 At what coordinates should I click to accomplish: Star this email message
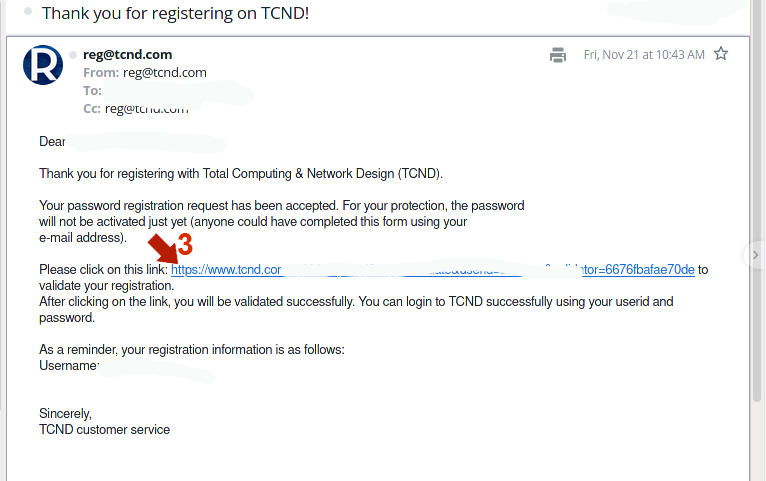721,54
